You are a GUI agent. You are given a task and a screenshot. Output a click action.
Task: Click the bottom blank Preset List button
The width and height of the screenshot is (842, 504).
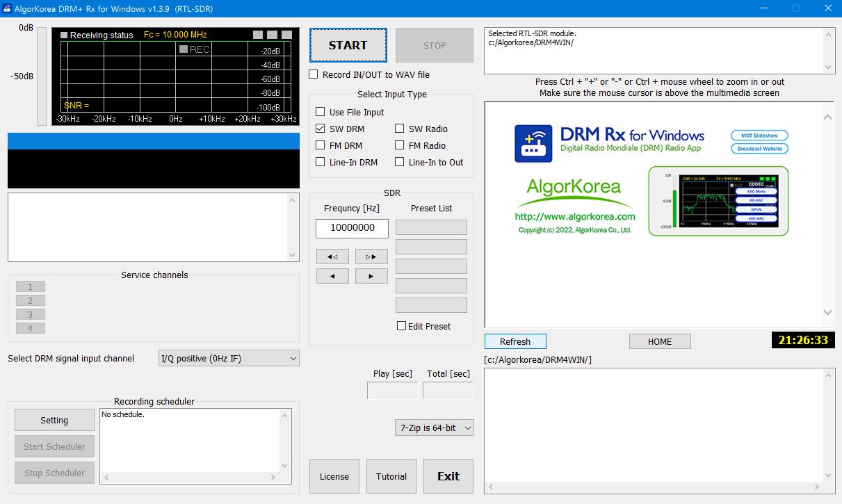(431, 305)
